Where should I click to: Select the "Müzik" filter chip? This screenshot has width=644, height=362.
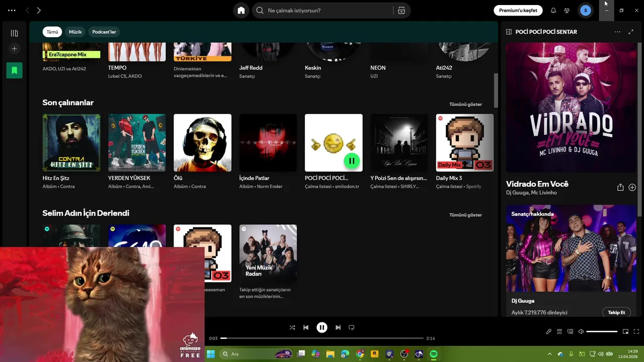pyautogui.click(x=75, y=32)
